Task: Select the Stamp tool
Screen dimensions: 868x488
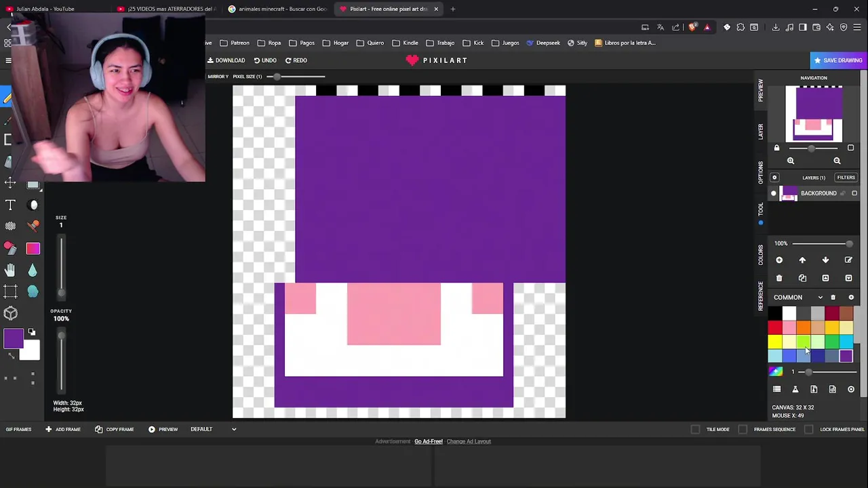Action: tap(33, 226)
